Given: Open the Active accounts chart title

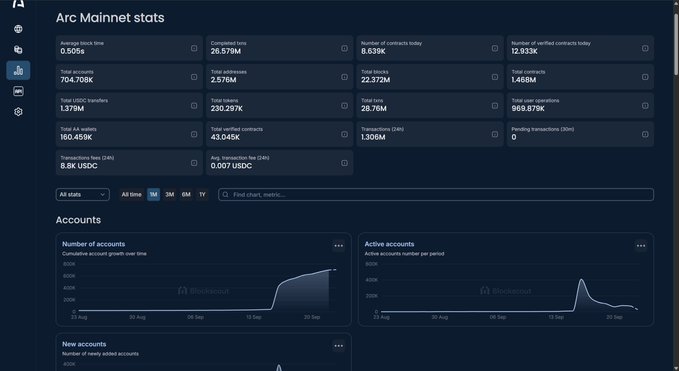Looking at the screenshot, I should click(x=389, y=244).
